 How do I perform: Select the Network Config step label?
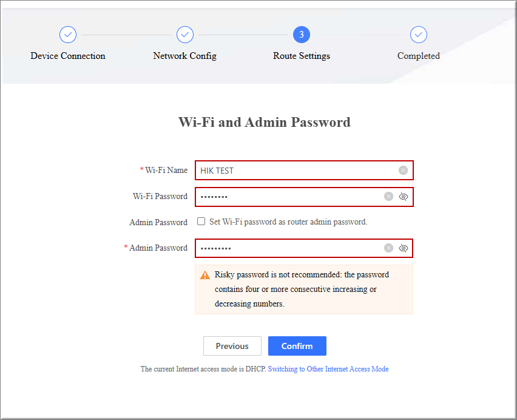click(x=185, y=56)
